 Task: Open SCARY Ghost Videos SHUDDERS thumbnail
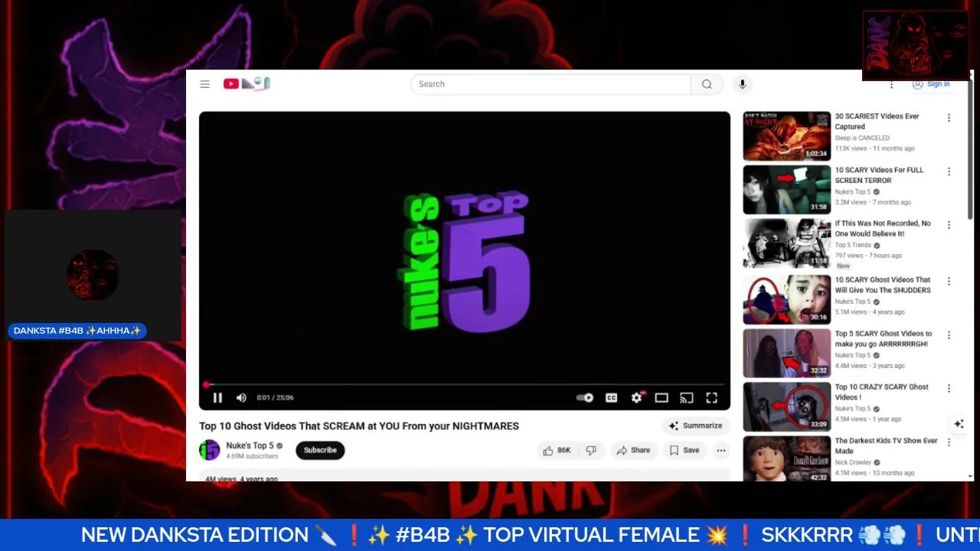[x=786, y=300]
